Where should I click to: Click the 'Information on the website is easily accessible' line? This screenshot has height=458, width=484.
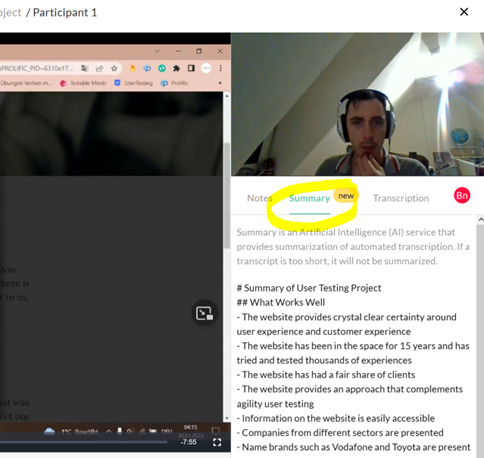(336, 418)
